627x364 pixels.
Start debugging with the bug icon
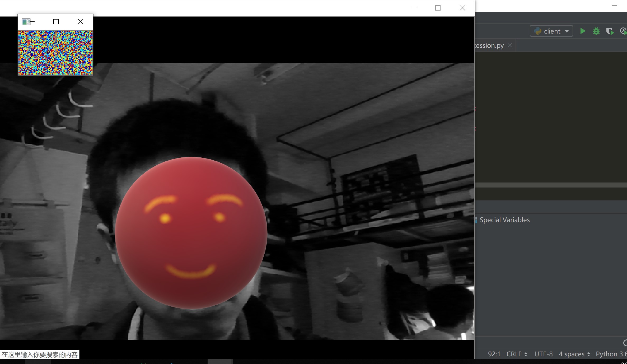click(596, 31)
